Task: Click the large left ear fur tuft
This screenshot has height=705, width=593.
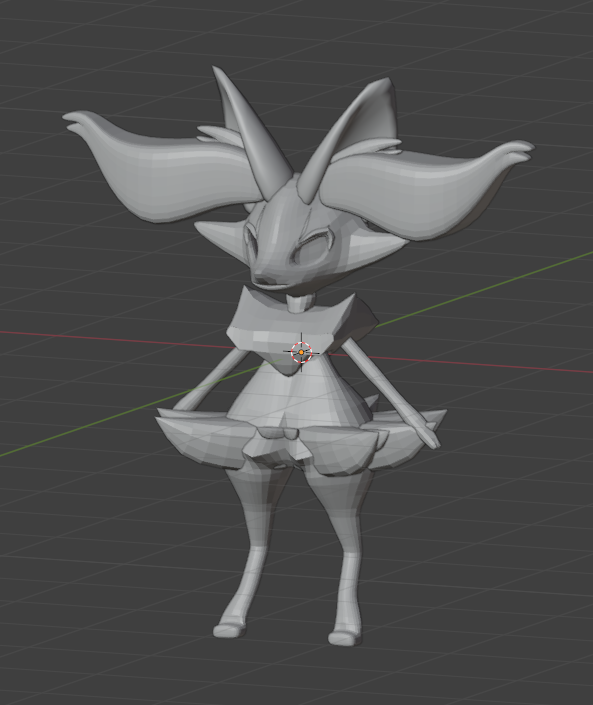Action: 162,167
